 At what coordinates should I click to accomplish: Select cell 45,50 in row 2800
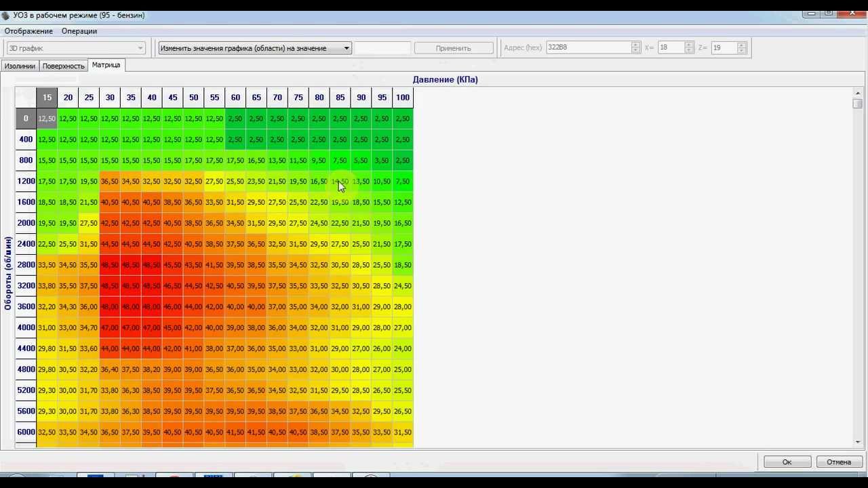click(x=172, y=265)
